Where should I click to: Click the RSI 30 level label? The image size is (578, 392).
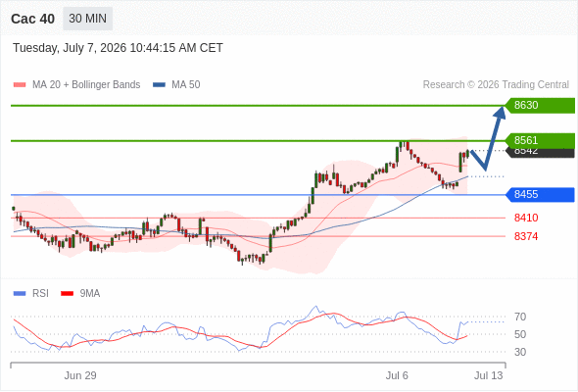(x=520, y=352)
